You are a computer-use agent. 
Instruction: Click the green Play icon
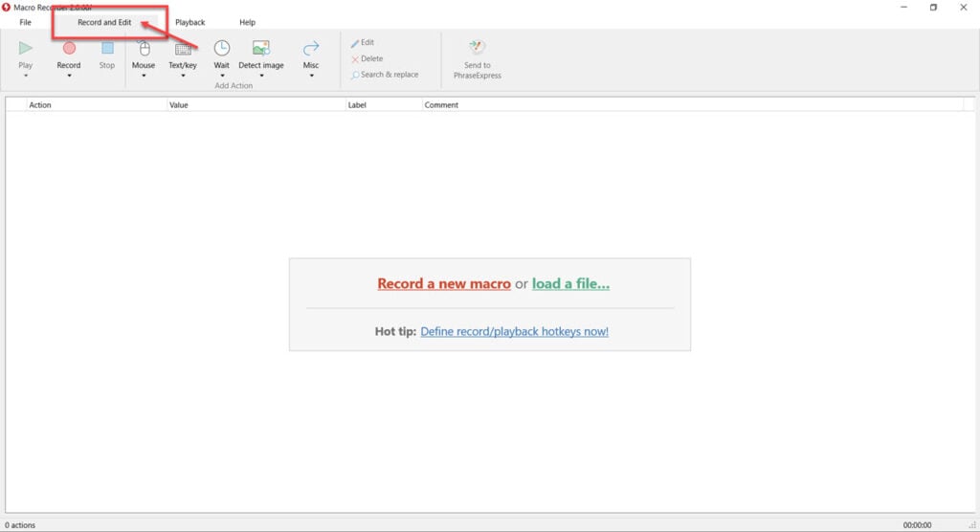coord(26,48)
